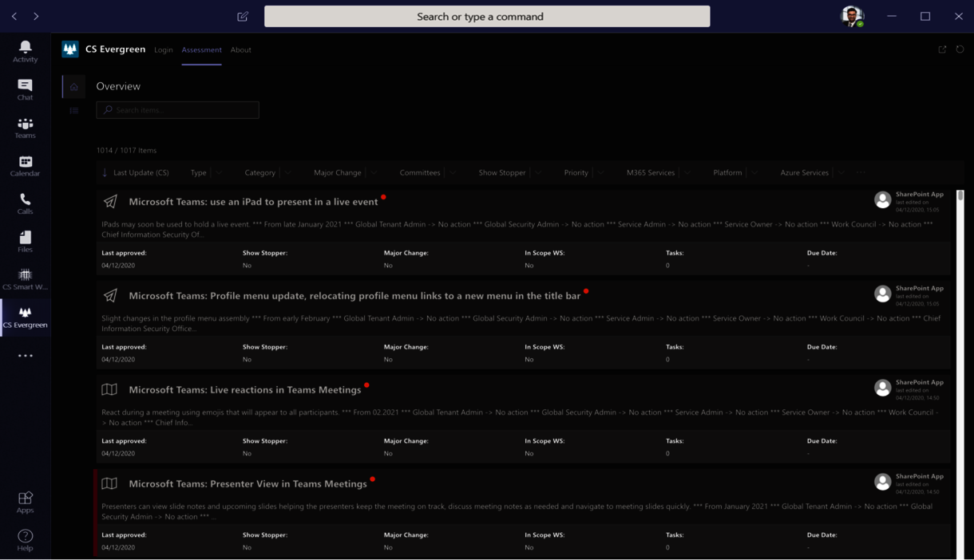Image resolution: width=974 pixels, height=560 pixels.
Task: Switch to the Assessment tab
Action: point(201,49)
